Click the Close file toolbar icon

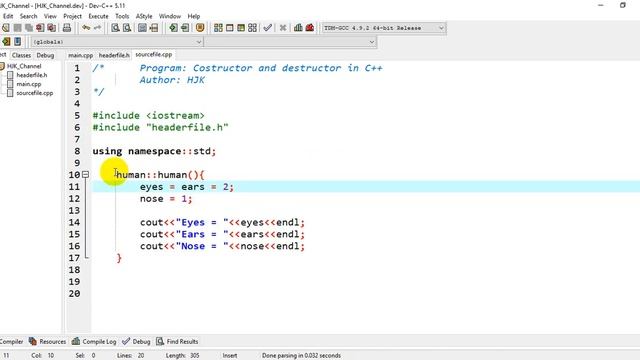click(40, 28)
